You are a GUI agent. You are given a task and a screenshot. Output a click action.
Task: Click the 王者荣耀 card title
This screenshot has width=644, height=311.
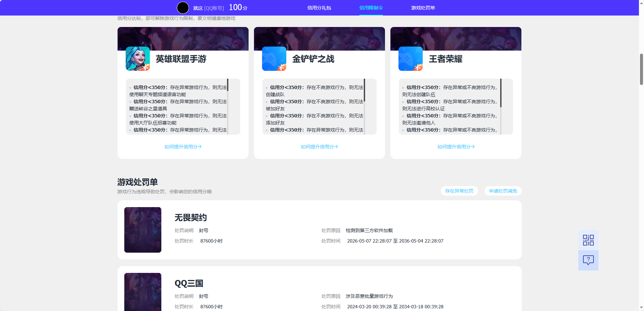point(445,59)
